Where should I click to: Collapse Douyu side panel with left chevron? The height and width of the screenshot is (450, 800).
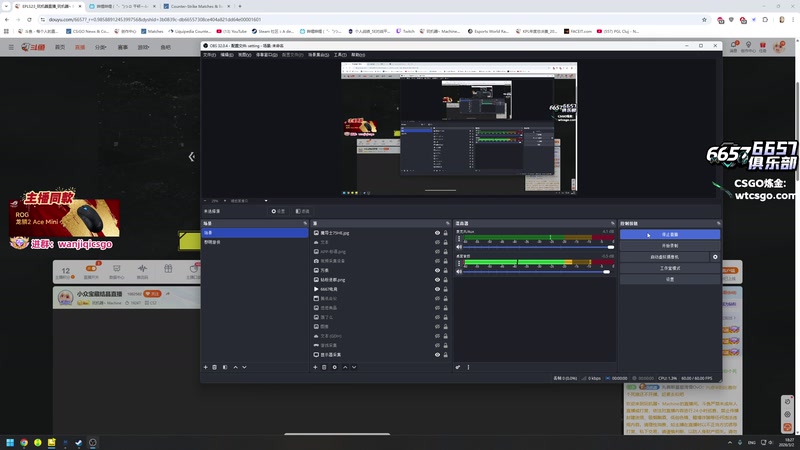[x=191, y=157]
